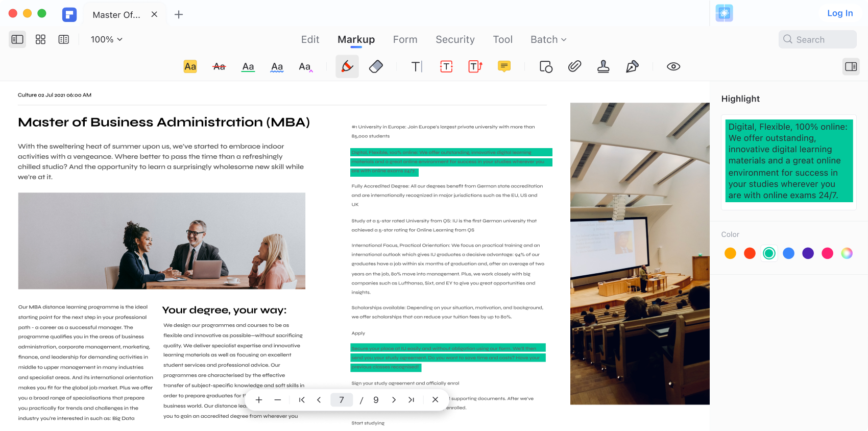Select the Eraser tool
The width and height of the screenshot is (868, 431).
coord(376,66)
